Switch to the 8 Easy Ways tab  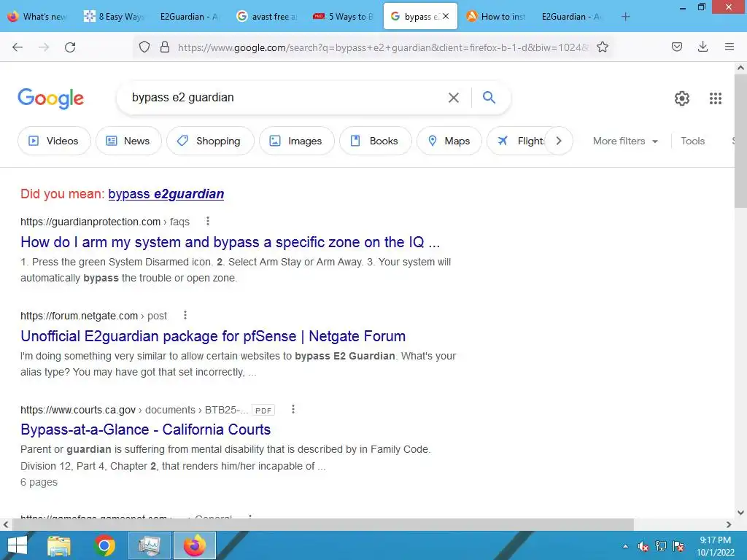[115, 16]
